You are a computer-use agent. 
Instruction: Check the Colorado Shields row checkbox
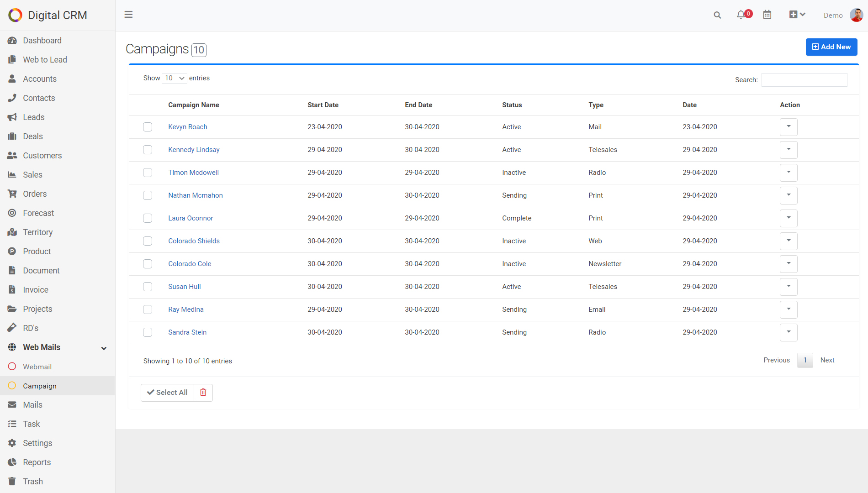pos(148,241)
